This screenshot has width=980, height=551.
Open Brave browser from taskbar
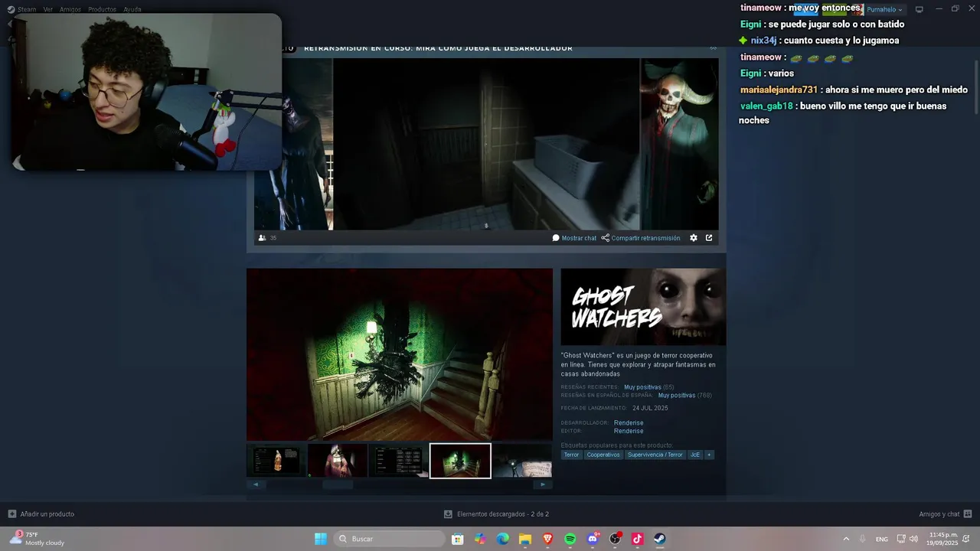coord(547,539)
